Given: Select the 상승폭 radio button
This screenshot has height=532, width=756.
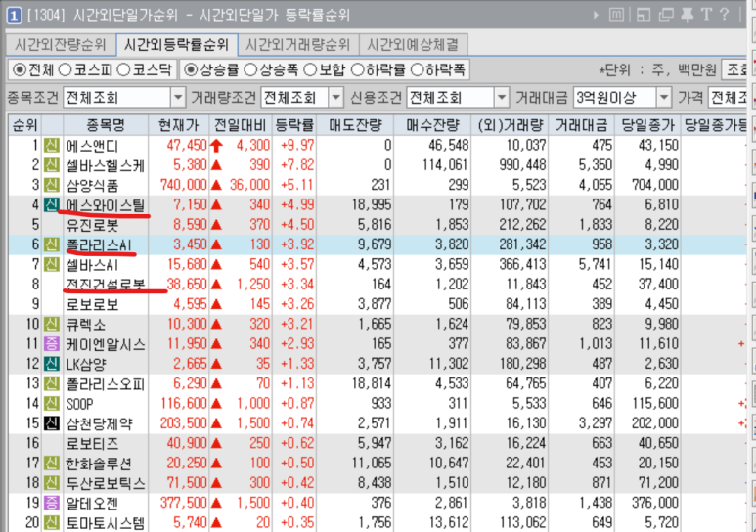Looking at the screenshot, I should click(250, 70).
